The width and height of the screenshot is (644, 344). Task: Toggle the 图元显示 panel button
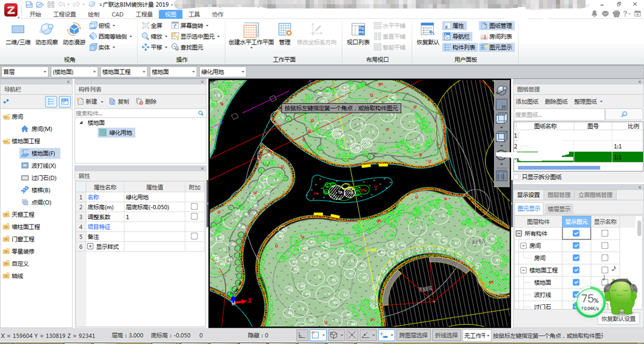(x=496, y=47)
